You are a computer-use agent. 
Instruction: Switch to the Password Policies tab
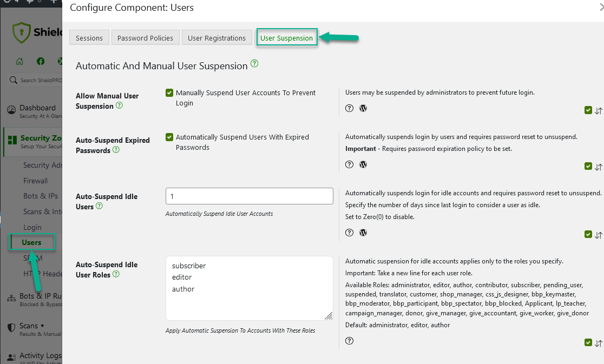(145, 37)
